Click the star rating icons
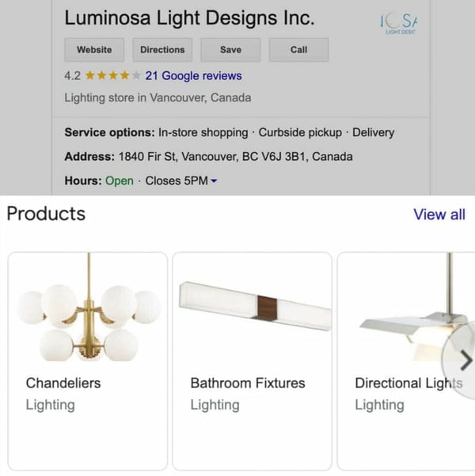This screenshot has height=476, width=475. [113, 75]
